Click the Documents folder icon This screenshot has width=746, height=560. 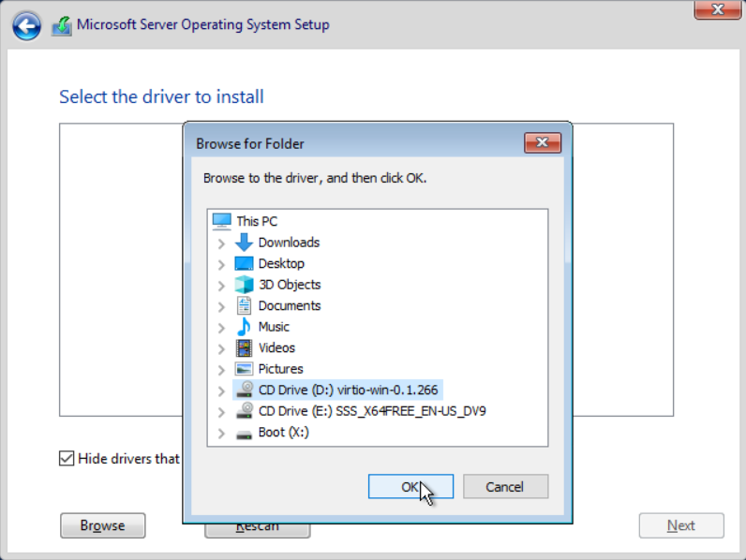[x=244, y=306]
